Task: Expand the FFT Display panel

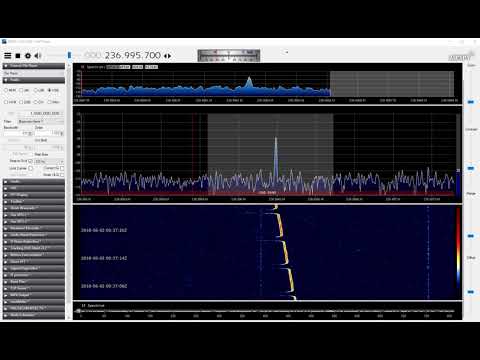Action: [34, 195]
